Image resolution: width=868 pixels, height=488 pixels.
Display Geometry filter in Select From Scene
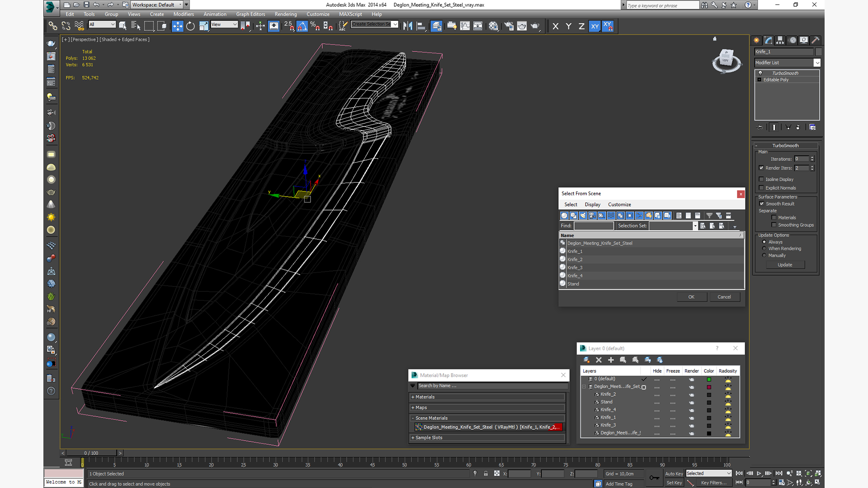(564, 216)
